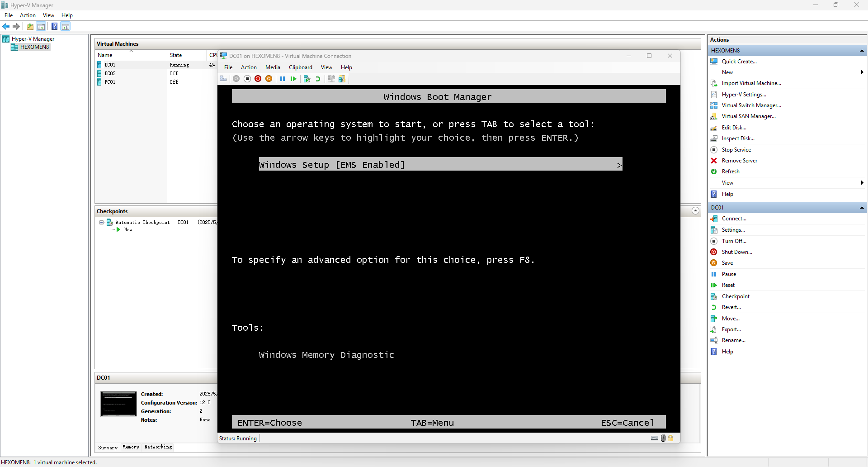Click the orange Save icon in VM toolbar
The height and width of the screenshot is (467, 868).
coord(269,79)
